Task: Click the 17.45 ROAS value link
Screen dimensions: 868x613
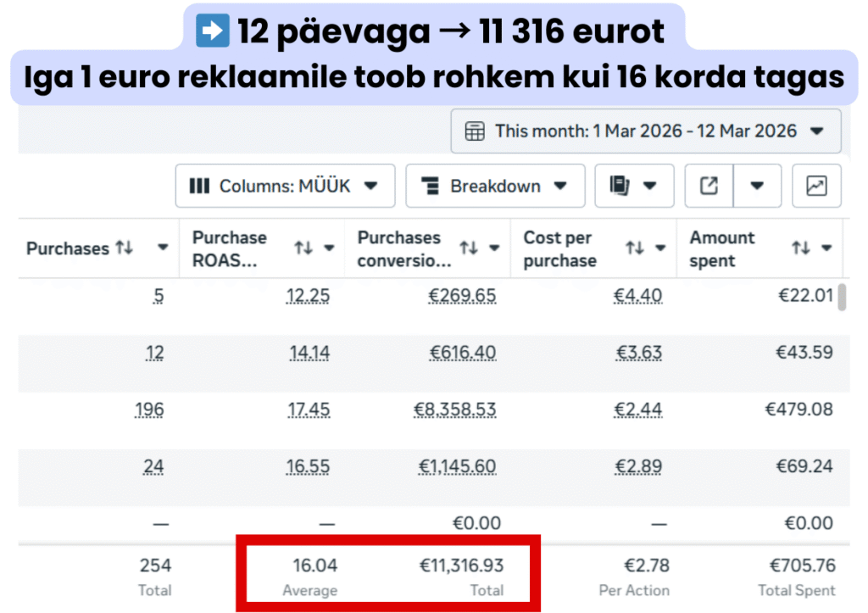Action: click(309, 409)
